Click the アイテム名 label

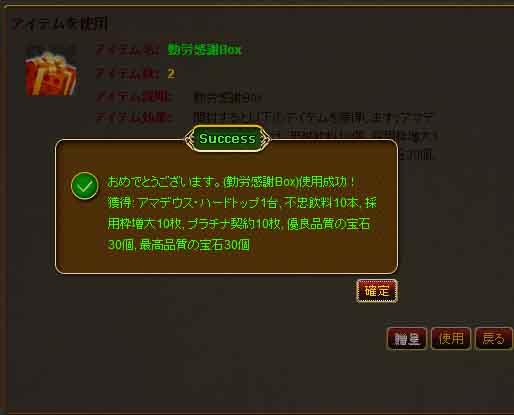128,50
